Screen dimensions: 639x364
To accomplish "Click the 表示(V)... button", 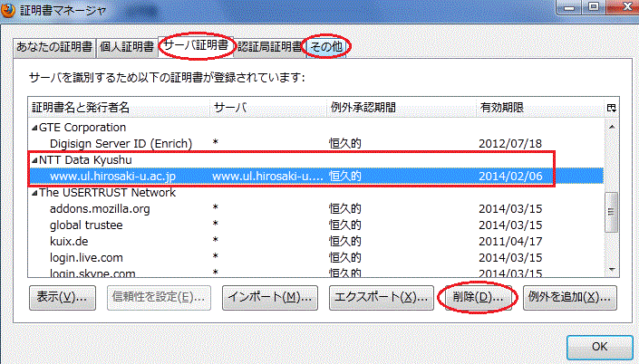I will (63, 298).
